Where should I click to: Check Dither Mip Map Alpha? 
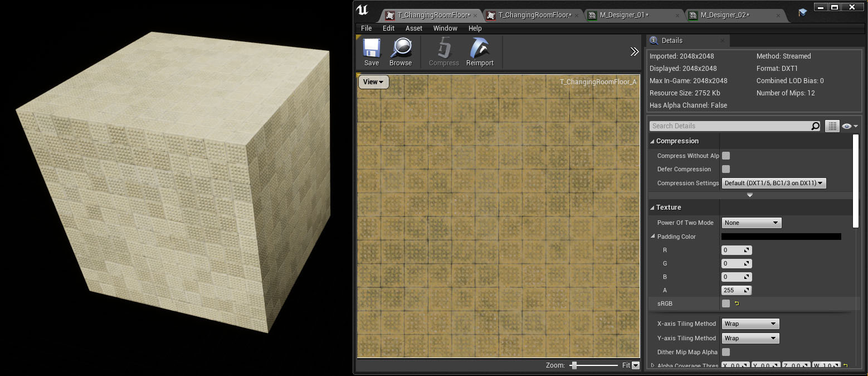(726, 352)
